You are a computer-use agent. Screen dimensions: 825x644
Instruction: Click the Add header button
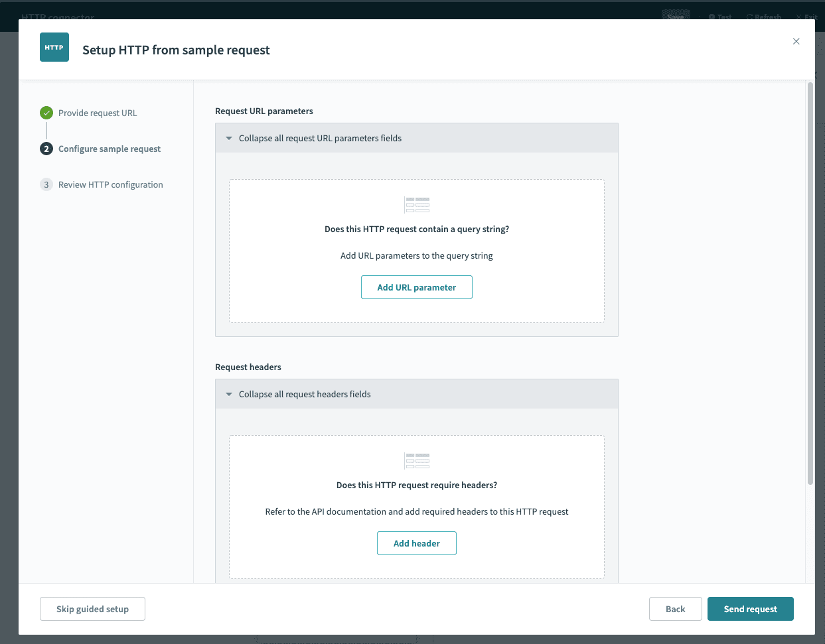tap(417, 543)
